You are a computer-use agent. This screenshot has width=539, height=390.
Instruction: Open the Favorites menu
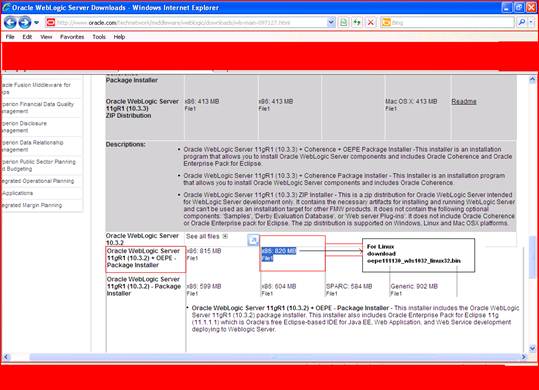click(72, 37)
